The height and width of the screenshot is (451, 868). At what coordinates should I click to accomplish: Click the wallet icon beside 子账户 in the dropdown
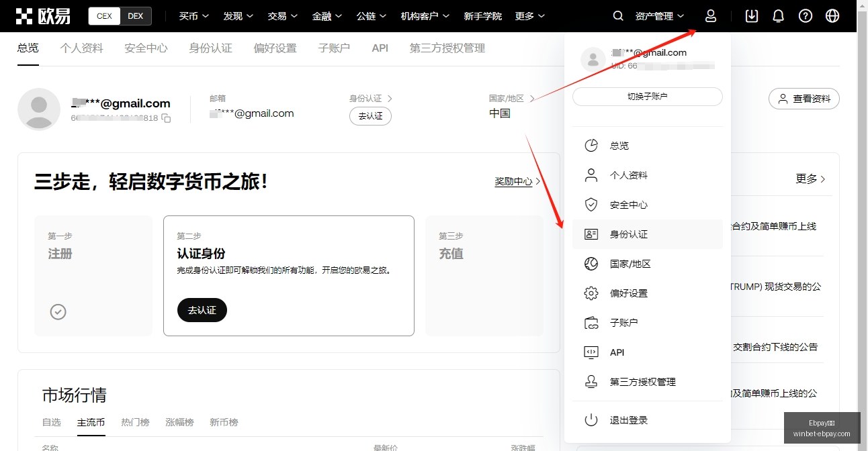[591, 323]
